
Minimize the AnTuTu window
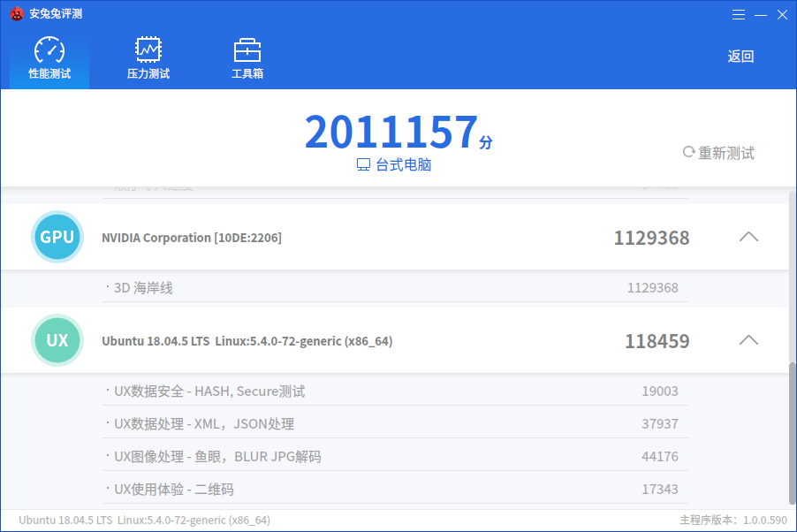tap(761, 15)
